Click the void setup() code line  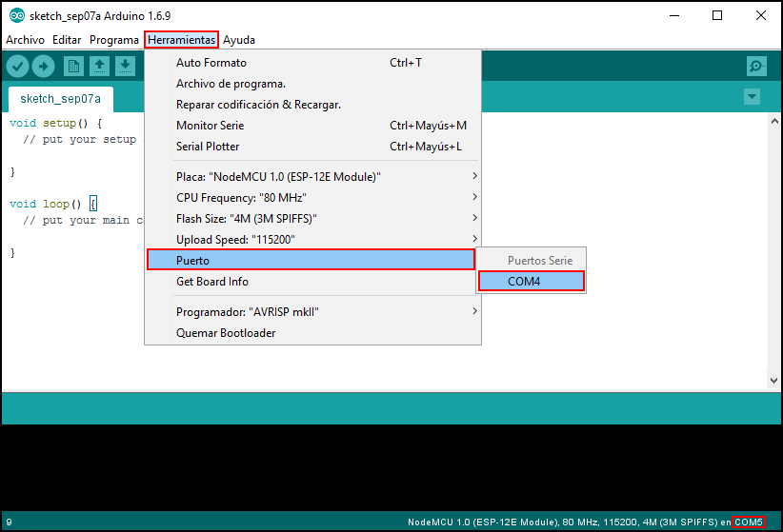55,123
